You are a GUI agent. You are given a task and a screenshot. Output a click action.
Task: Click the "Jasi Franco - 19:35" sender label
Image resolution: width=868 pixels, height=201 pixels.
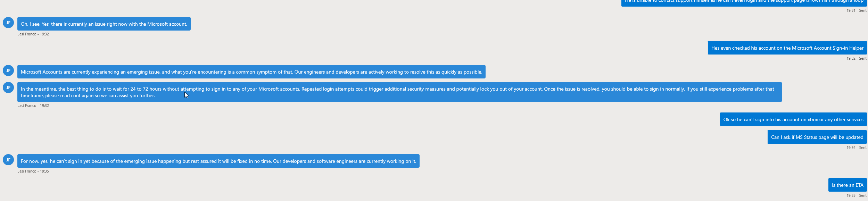[x=33, y=171]
